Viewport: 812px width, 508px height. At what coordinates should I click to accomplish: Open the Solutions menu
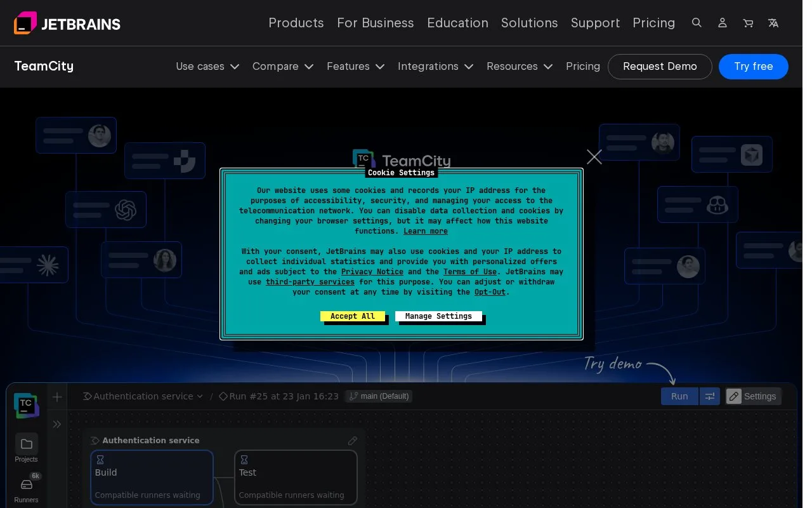pos(530,23)
